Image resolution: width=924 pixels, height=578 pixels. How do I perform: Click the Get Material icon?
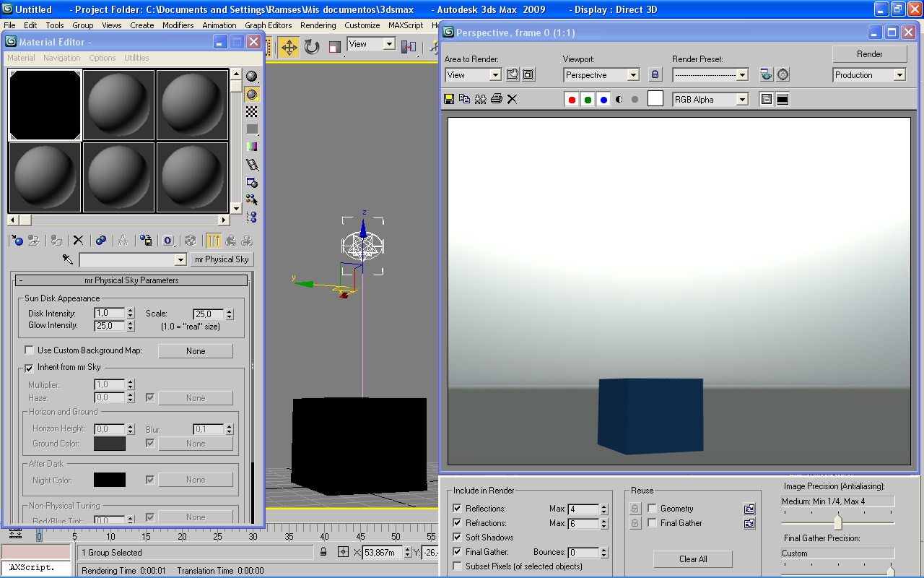coord(17,241)
